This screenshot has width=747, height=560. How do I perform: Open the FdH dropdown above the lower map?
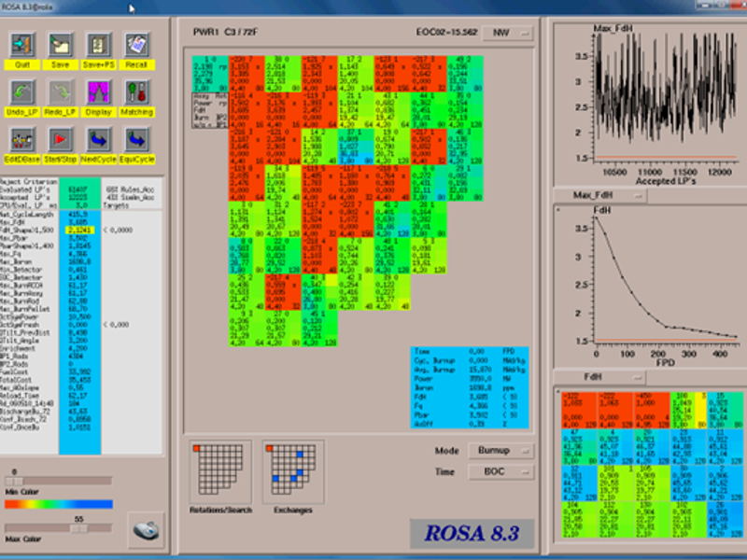tap(599, 377)
